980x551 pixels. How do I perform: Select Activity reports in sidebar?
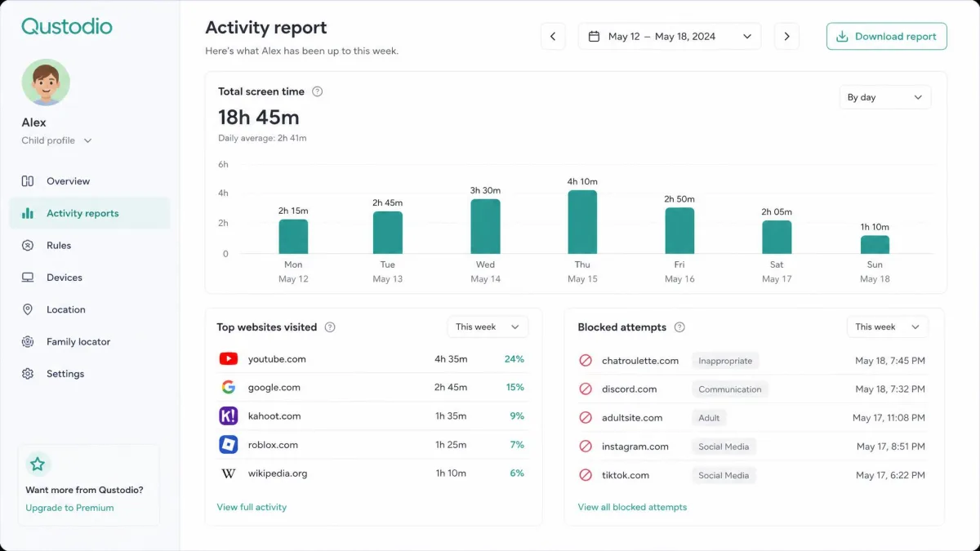coord(90,213)
